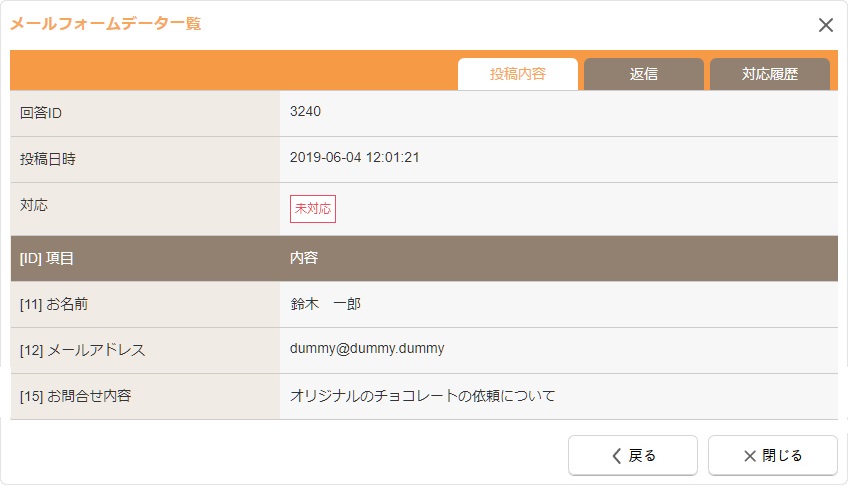This screenshot has height=486, width=848.
Task: Click the 内容 column header
Action: (x=304, y=258)
